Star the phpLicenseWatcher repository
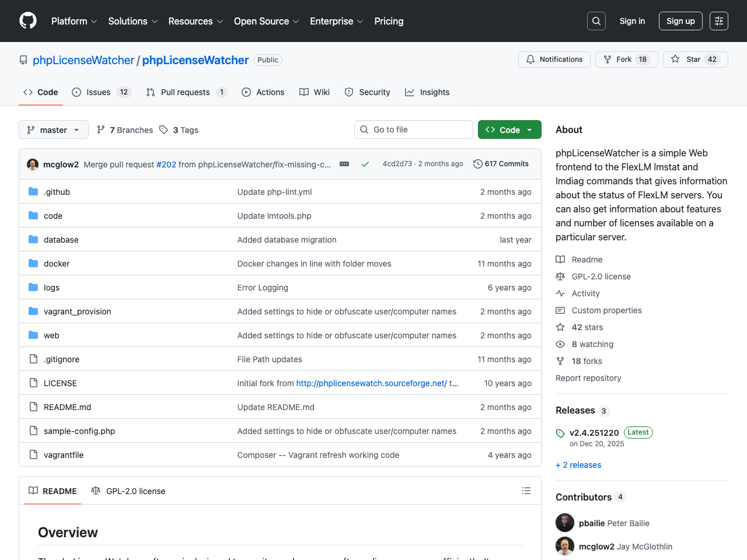The image size is (747, 560). click(x=695, y=59)
